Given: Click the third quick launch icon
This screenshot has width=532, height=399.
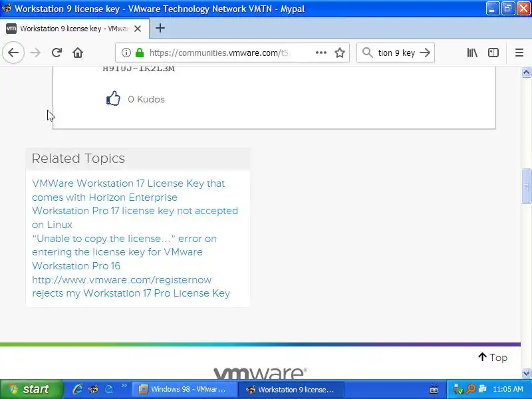Looking at the screenshot, I should pos(108,389).
